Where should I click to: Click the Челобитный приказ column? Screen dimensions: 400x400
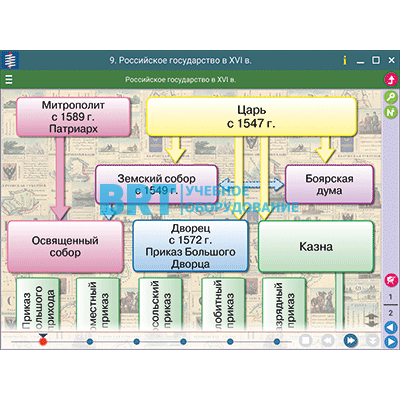pyautogui.click(x=223, y=305)
